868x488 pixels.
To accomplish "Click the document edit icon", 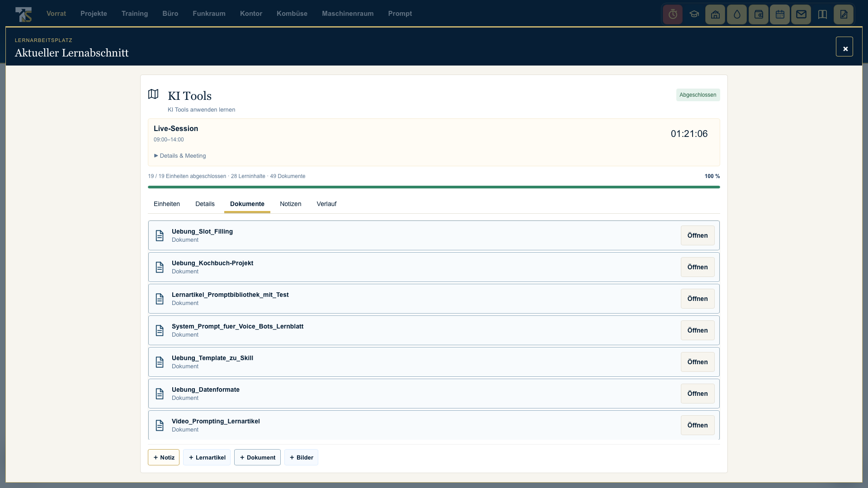I will pyautogui.click(x=844, y=14).
